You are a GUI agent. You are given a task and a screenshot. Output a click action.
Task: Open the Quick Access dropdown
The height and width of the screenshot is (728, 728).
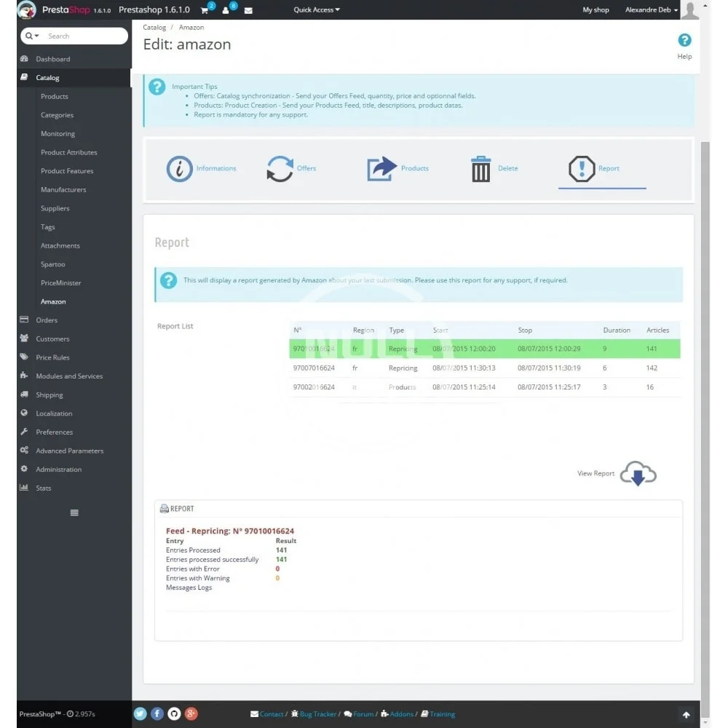point(317,10)
